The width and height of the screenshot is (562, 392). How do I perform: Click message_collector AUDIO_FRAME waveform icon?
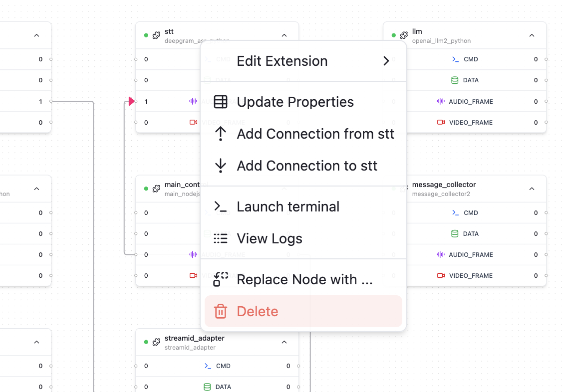point(441,255)
